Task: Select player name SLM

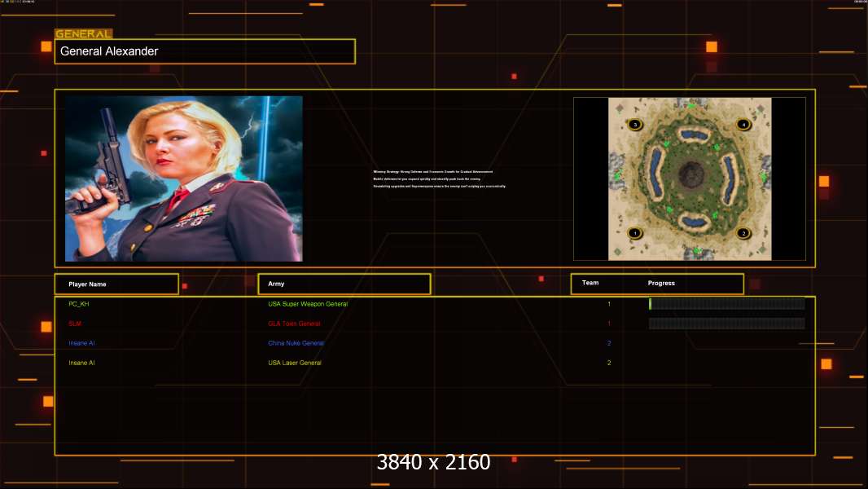Action: (x=75, y=324)
